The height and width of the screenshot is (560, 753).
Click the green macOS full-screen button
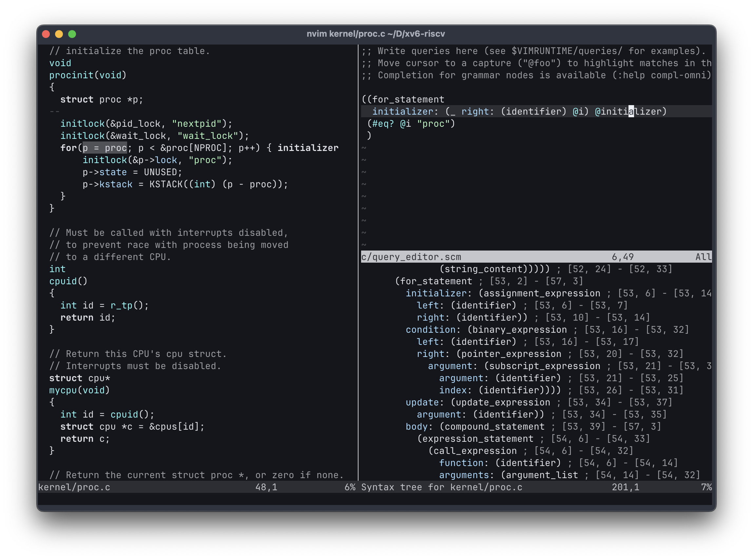72,34
